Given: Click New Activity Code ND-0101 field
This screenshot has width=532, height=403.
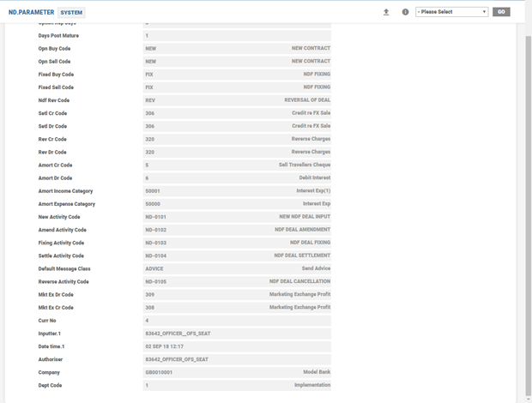Looking at the screenshot, I should 237,217.
